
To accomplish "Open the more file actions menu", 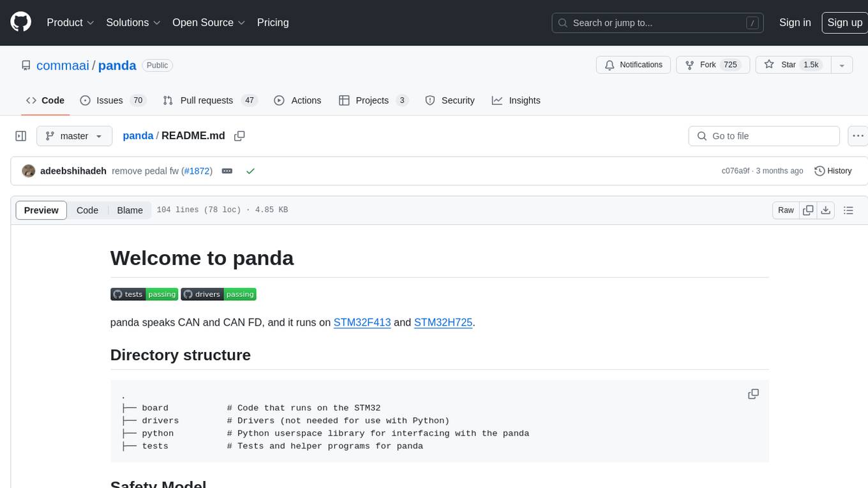I will tap(858, 136).
